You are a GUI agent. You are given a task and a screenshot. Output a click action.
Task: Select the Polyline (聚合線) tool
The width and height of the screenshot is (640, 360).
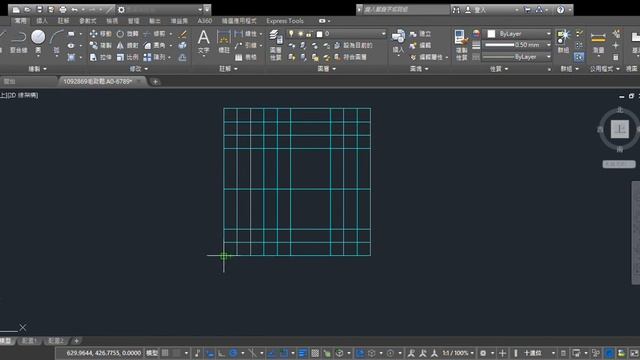[18, 42]
